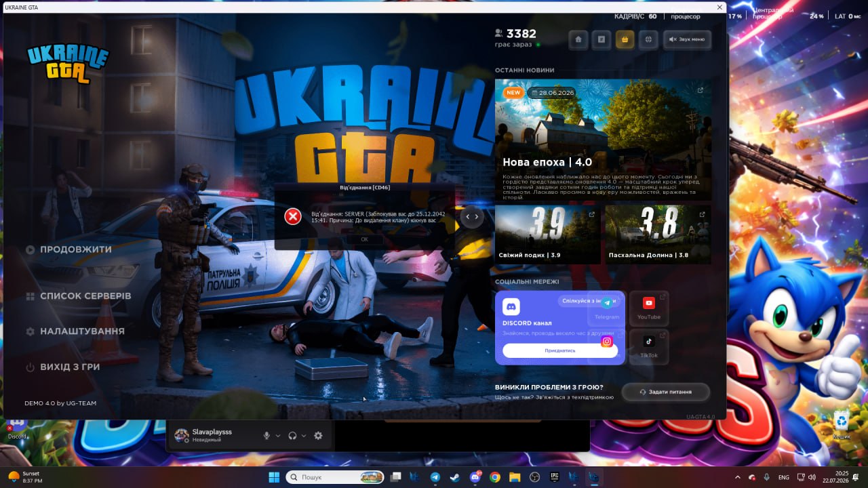Open OBS Studio from the taskbar
868x488 pixels.
(534, 477)
